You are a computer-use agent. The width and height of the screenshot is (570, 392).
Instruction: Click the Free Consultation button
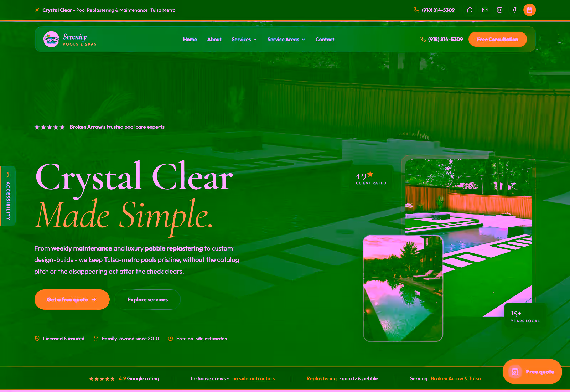point(497,39)
